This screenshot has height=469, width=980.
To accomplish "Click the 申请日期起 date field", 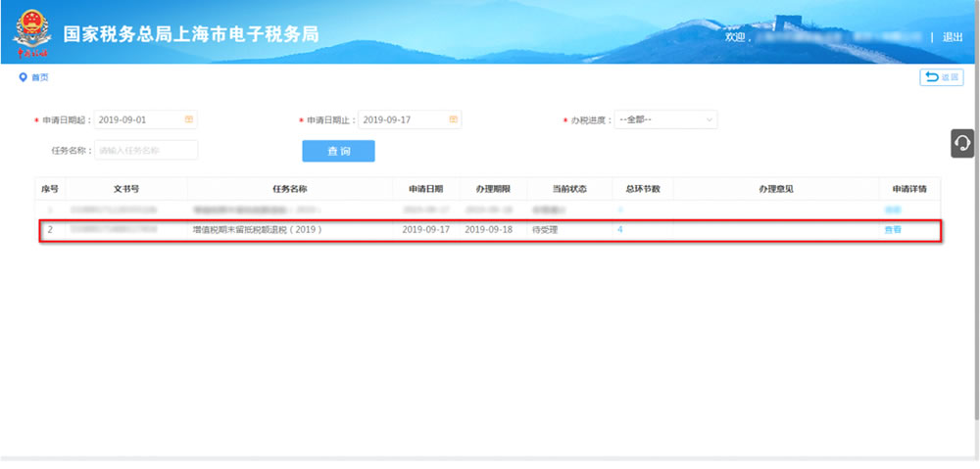I will pos(137,119).
